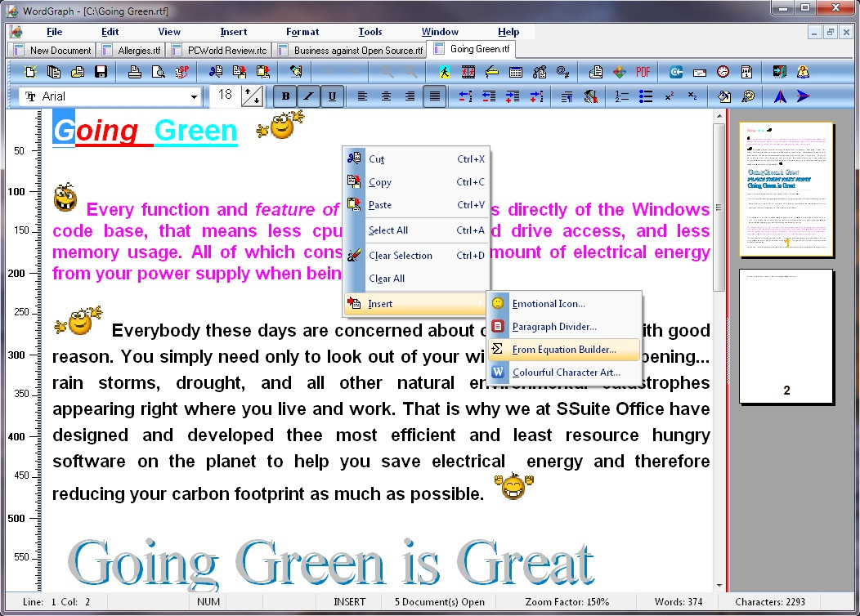
Task: Click the font size field showing 18
Action: click(x=225, y=96)
